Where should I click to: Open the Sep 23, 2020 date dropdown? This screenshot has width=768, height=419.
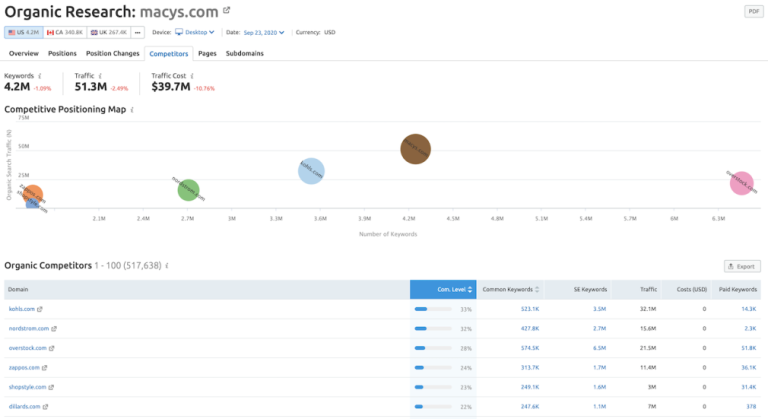click(264, 32)
